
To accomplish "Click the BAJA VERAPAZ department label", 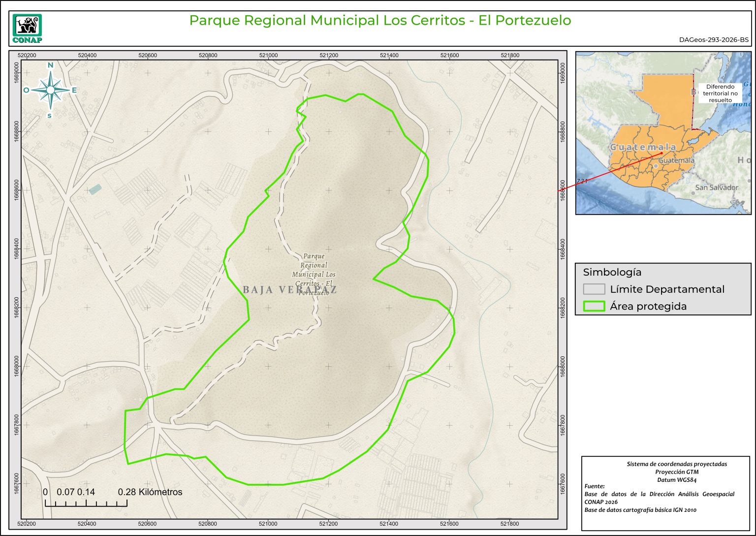I will tap(289, 289).
